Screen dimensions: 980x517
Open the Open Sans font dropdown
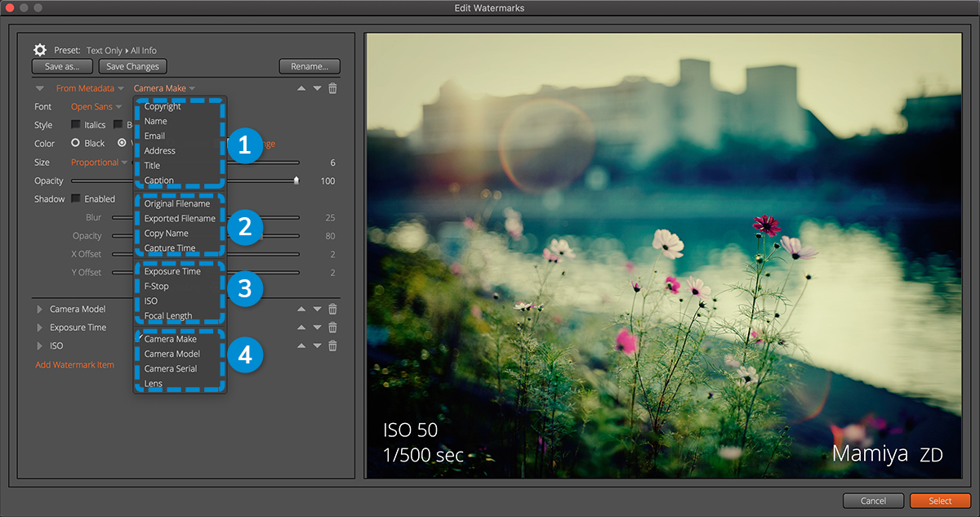tap(96, 107)
